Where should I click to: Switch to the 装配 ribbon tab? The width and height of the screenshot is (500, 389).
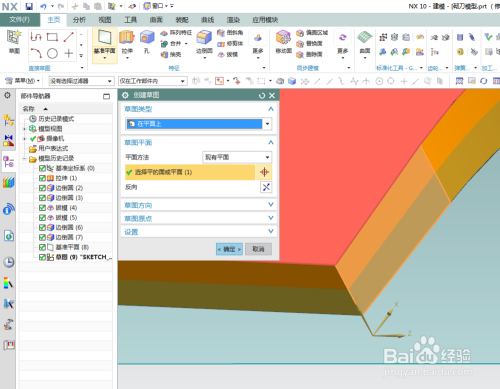(182, 20)
